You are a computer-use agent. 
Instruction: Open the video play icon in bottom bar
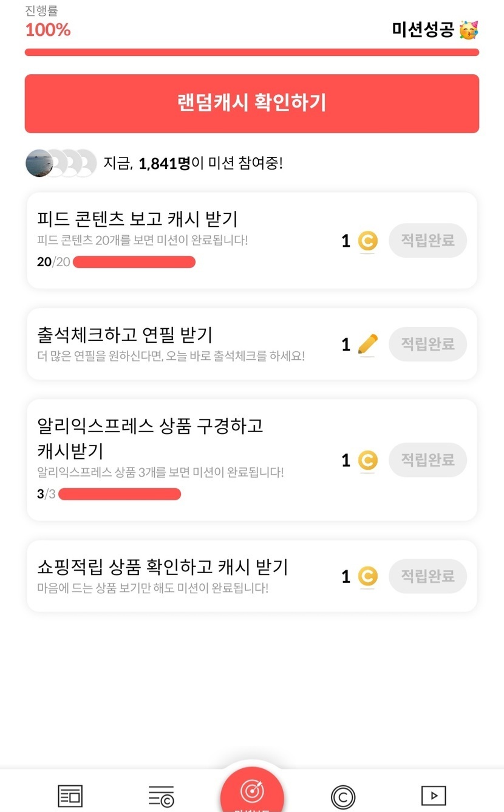(434, 795)
